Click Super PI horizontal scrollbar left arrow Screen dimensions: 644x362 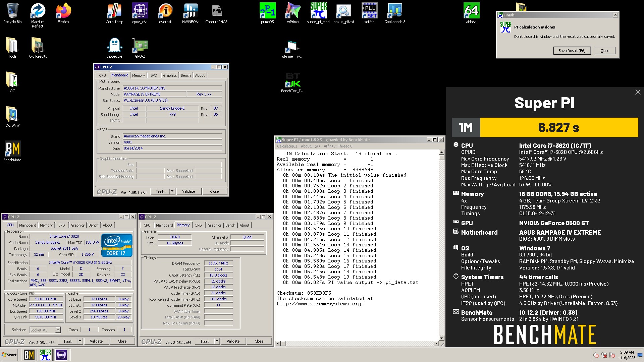point(278,343)
